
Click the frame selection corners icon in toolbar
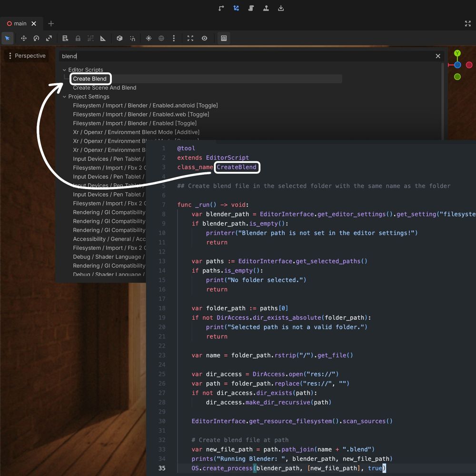click(x=190, y=38)
